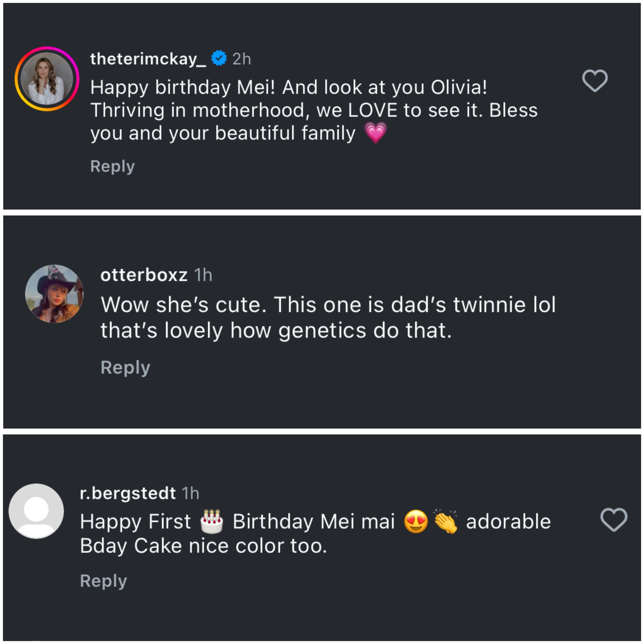The width and height of the screenshot is (644, 644).
Task: Click the heart-eyes emoji after "Mei mai"
Action: click(416, 521)
